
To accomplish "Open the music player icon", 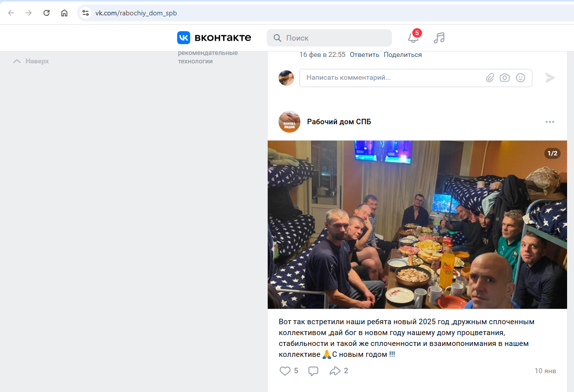I will coord(439,38).
